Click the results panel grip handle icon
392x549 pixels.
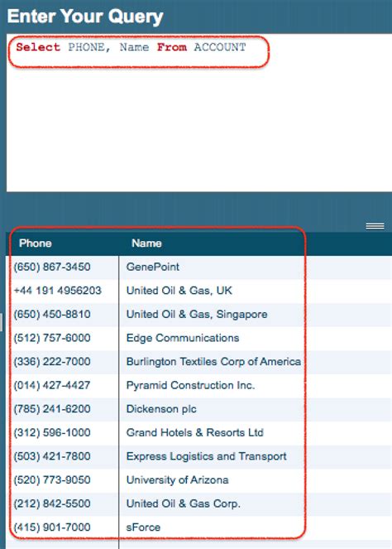(x=375, y=226)
